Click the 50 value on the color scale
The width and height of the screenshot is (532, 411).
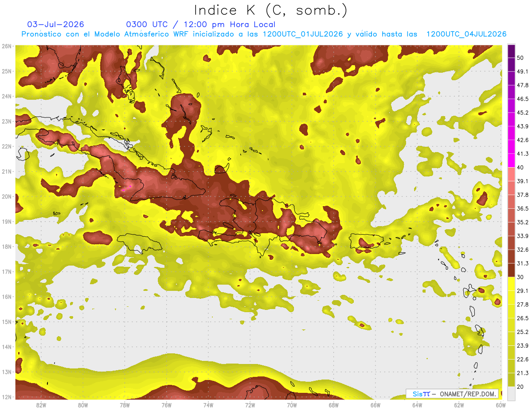point(520,58)
